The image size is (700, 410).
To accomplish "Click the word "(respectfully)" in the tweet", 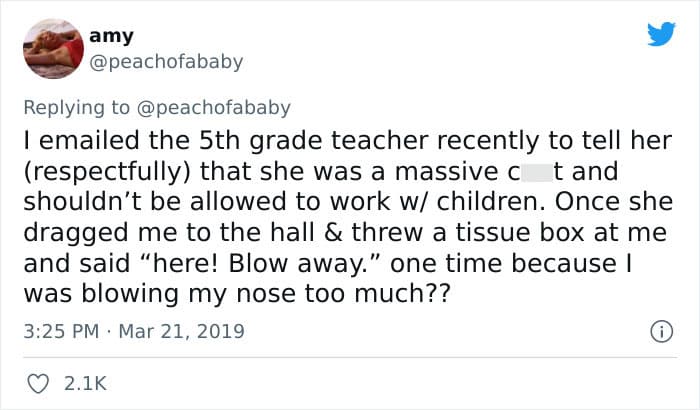I will point(107,172).
